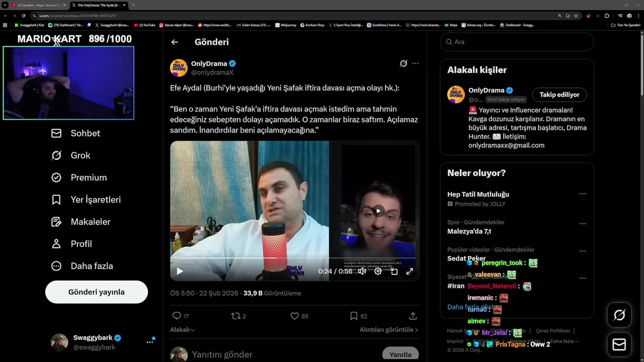Open account switcher dots beside Swaggybark
The width and height of the screenshot is (644, 362).
point(150,341)
